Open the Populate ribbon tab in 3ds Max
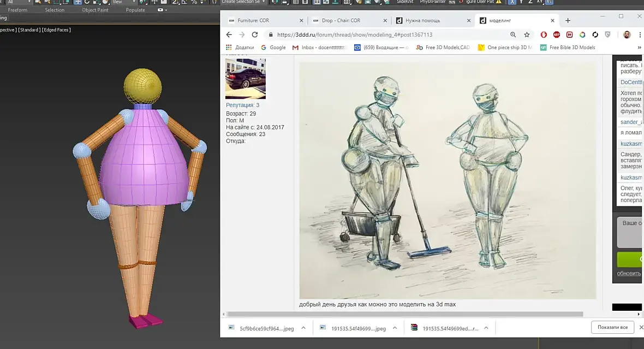 pos(135,10)
